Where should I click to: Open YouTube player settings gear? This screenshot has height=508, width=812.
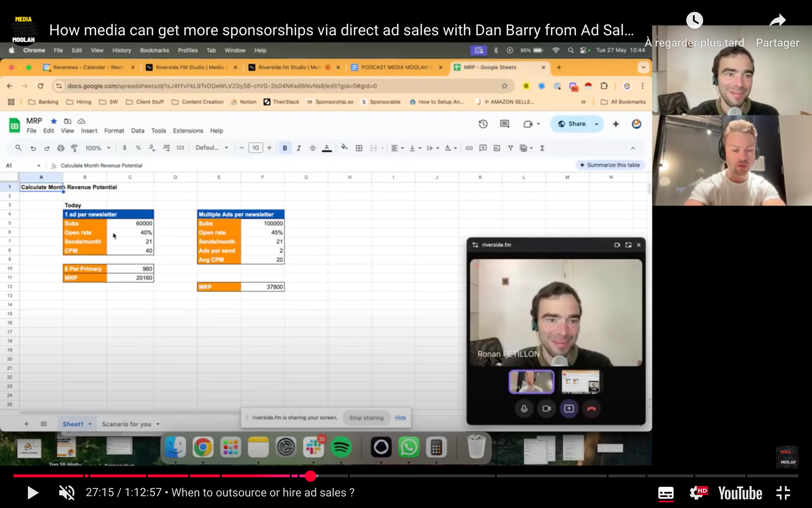coord(698,493)
